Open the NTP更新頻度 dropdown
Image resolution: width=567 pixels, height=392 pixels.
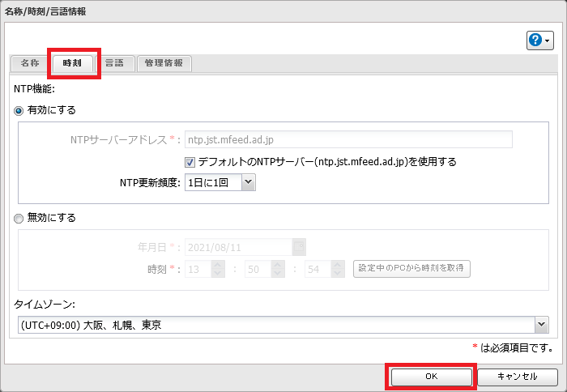pyautogui.click(x=220, y=183)
